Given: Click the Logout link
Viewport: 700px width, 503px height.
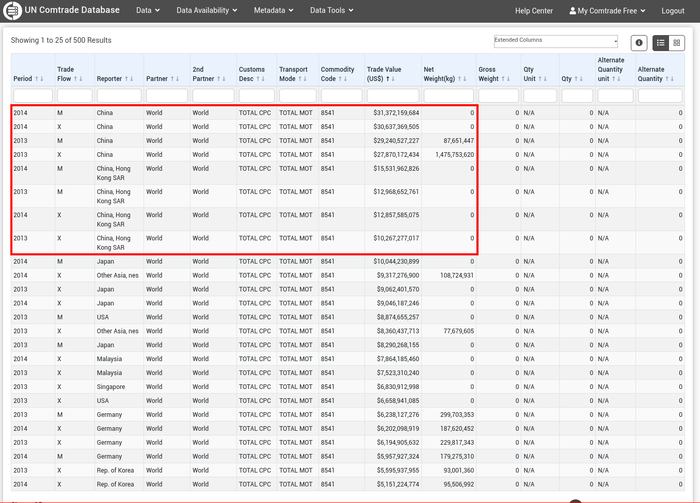Looking at the screenshot, I should 673,11.
